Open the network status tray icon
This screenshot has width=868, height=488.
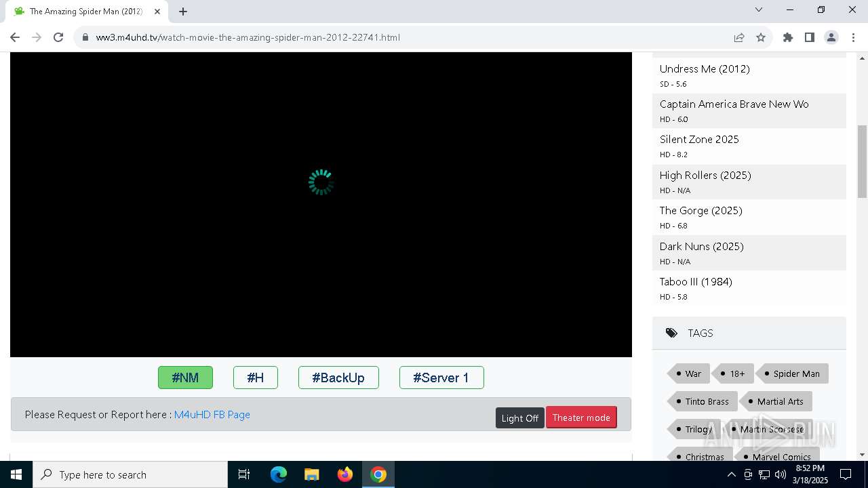click(764, 474)
